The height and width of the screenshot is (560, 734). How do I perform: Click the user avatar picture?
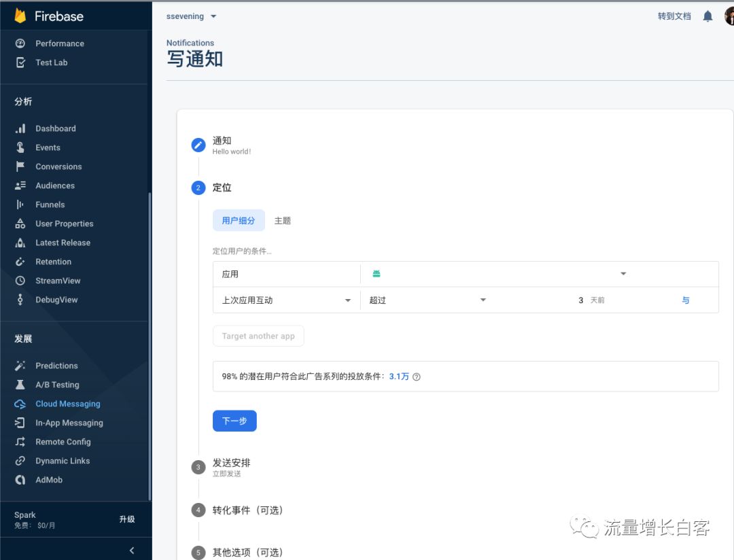pyautogui.click(x=729, y=16)
